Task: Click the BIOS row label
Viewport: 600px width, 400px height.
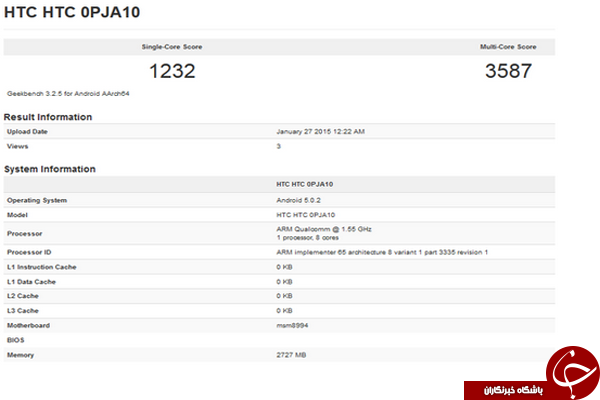Action: 16,340
